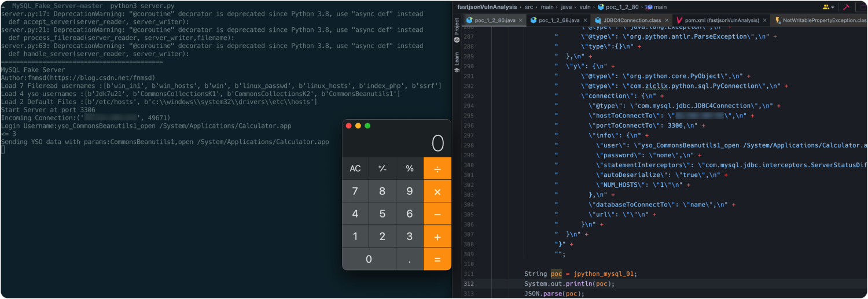
Task: Switch to the poc_1_2_68.java tab
Action: pyautogui.click(x=558, y=20)
